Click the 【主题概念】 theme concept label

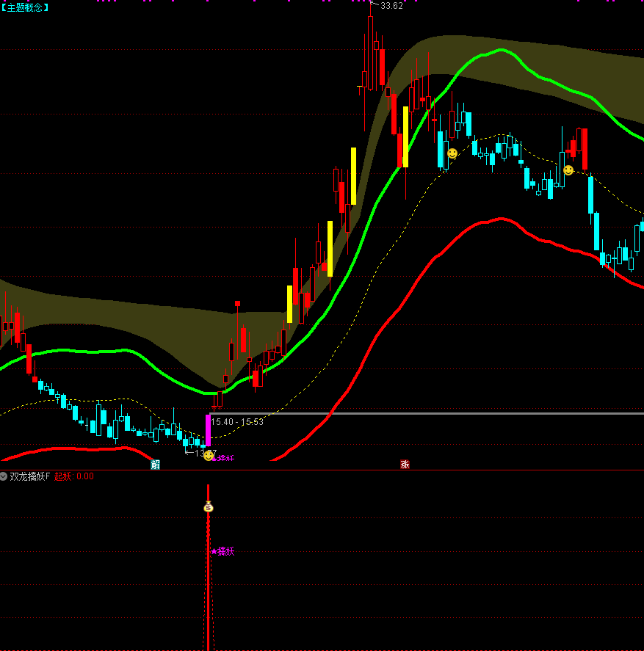coord(25,7)
